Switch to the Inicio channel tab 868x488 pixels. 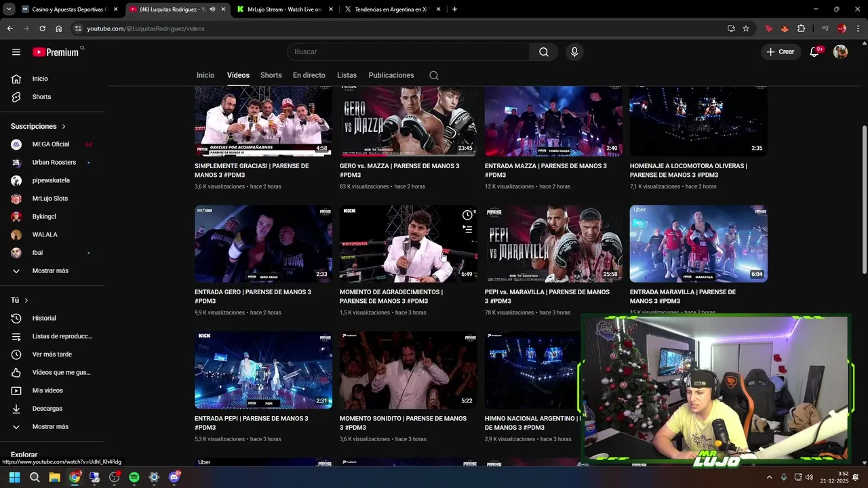(x=205, y=75)
